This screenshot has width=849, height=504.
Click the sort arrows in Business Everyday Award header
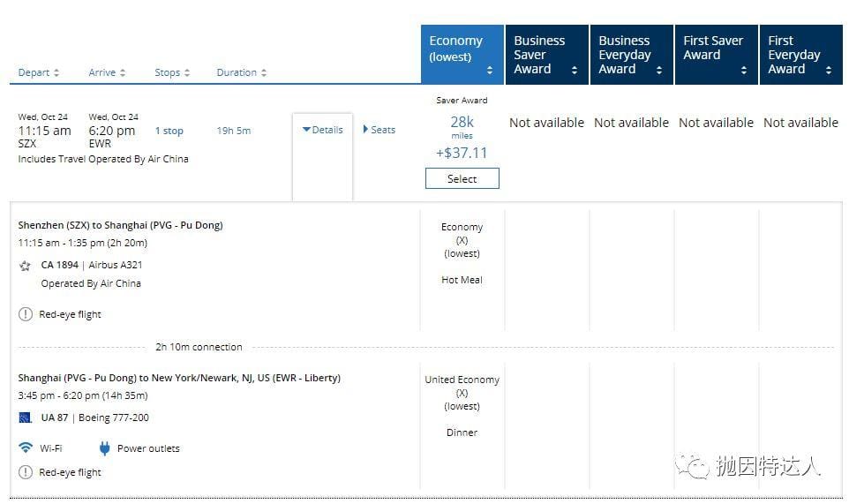click(659, 71)
